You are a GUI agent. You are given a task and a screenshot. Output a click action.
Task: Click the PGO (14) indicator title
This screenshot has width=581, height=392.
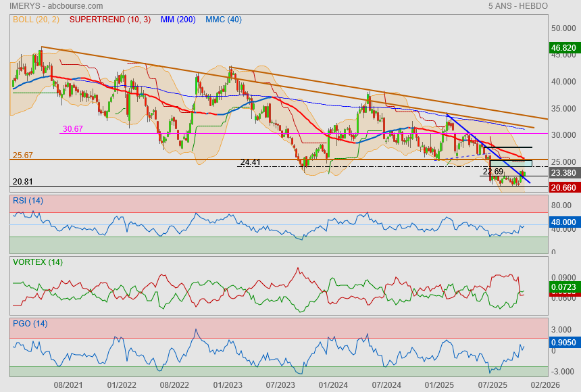(x=30, y=324)
